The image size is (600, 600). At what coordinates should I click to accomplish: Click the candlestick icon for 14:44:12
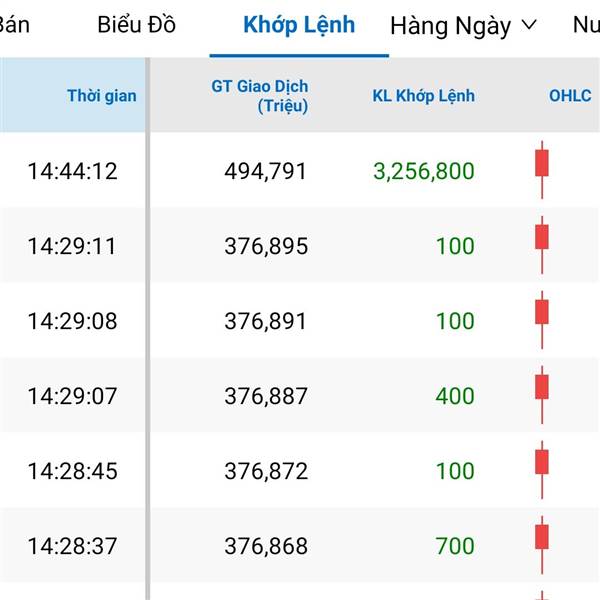coord(542,170)
